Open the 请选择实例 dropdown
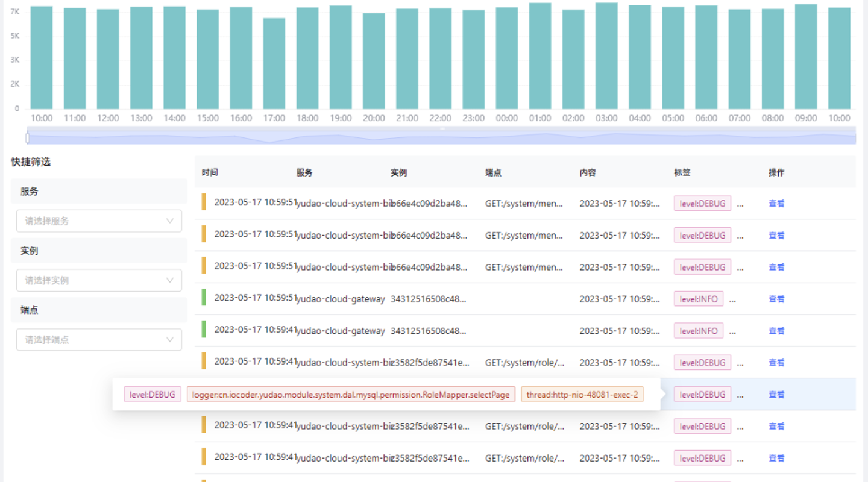Viewport: 868px width, 482px height. pyautogui.click(x=99, y=280)
